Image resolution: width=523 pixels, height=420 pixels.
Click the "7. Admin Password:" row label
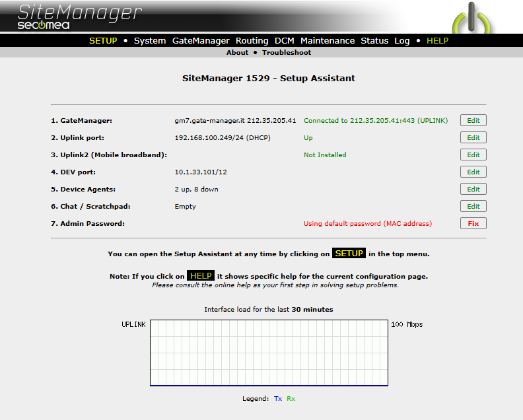[x=88, y=223]
